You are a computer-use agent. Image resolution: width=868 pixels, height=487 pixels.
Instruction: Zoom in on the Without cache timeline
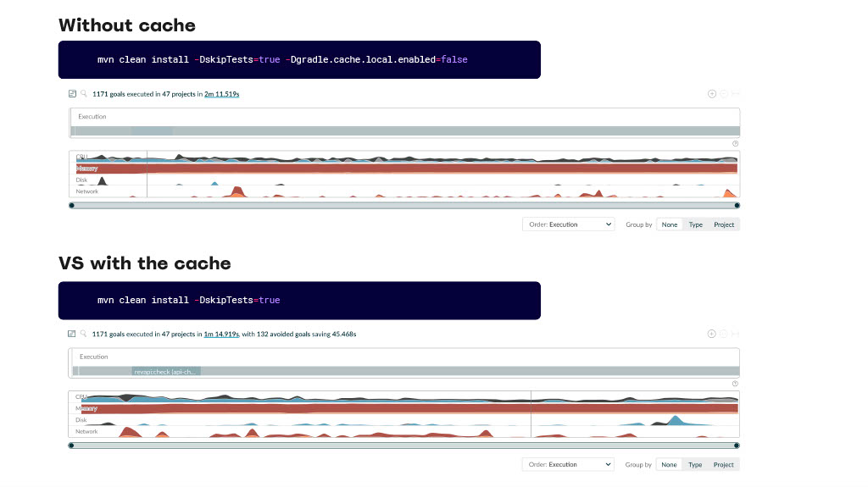[x=712, y=94]
